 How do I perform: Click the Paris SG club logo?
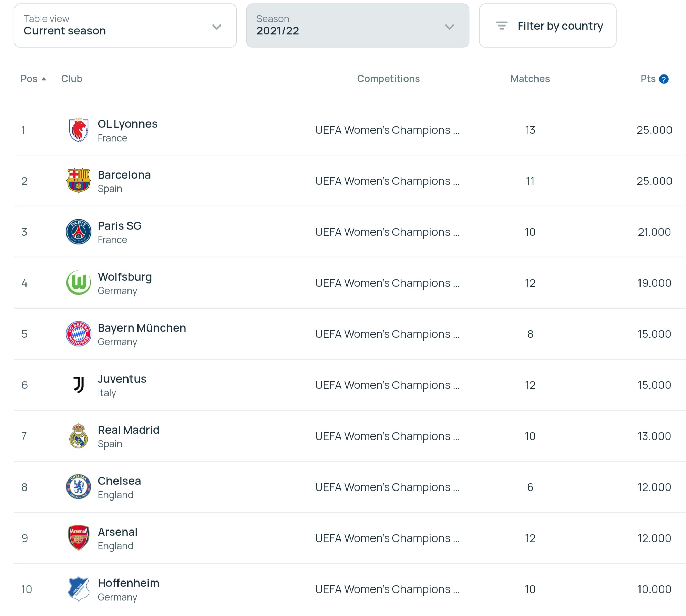pos(79,232)
